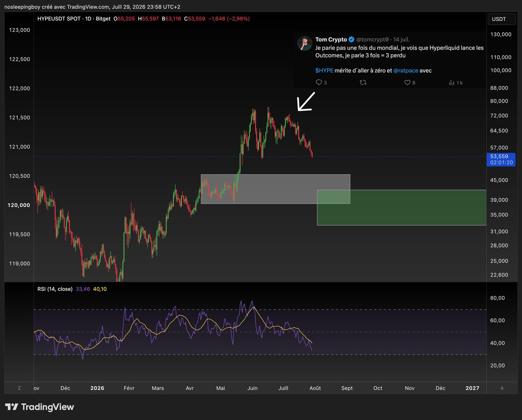Open the Tom Crypto profile name link
The image size is (522, 420).
[331, 40]
